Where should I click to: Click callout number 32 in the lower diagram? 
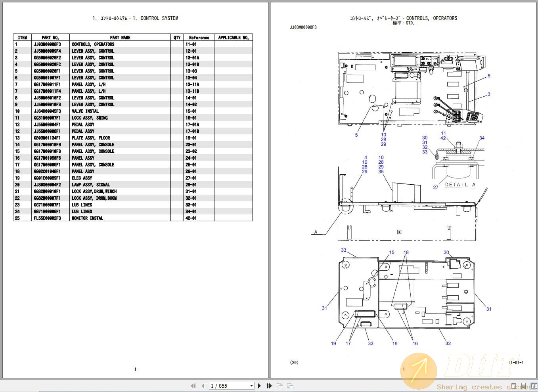pos(448,344)
